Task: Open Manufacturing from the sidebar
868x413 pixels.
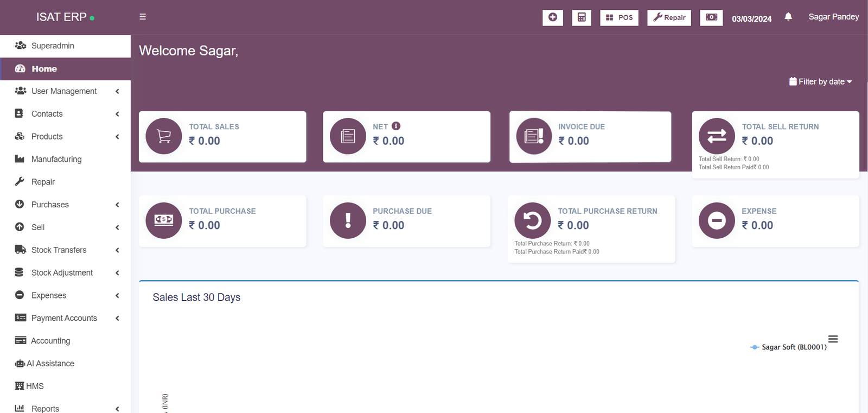Action: tap(56, 159)
